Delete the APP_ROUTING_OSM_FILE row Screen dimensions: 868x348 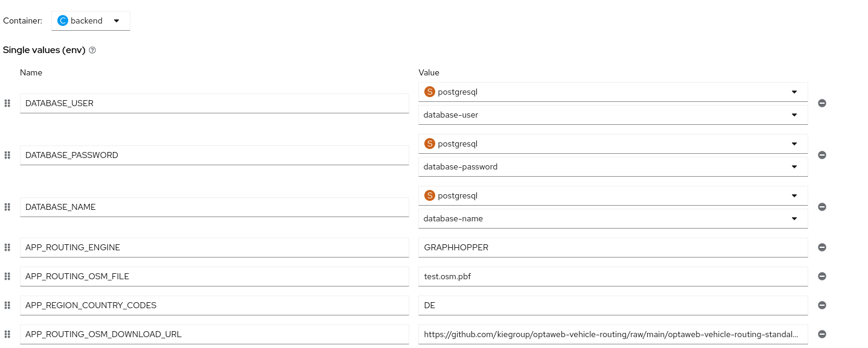(x=822, y=276)
